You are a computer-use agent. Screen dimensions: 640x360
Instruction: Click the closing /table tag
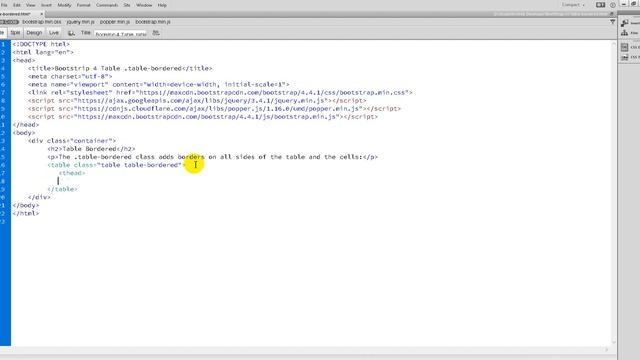coord(62,189)
